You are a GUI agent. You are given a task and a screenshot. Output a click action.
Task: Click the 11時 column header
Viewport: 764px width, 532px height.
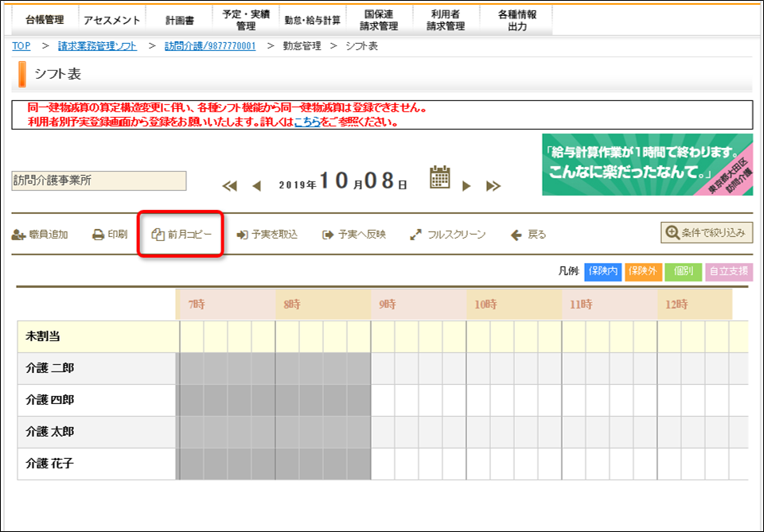coord(610,305)
